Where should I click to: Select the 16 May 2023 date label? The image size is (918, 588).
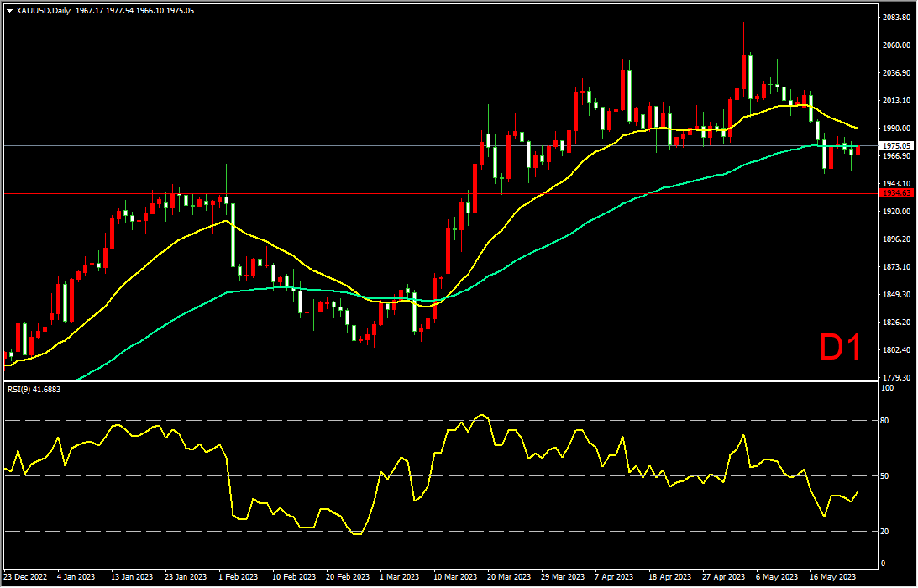pos(831,577)
